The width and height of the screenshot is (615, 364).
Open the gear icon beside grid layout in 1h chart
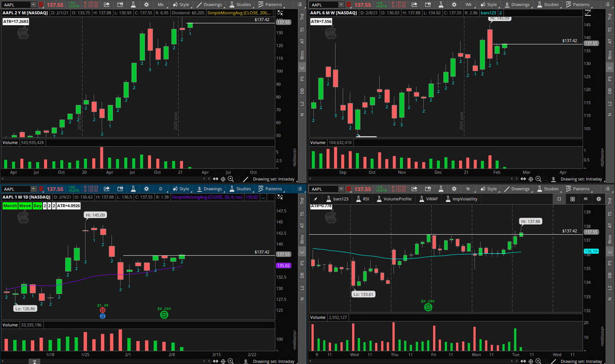tap(599, 199)
